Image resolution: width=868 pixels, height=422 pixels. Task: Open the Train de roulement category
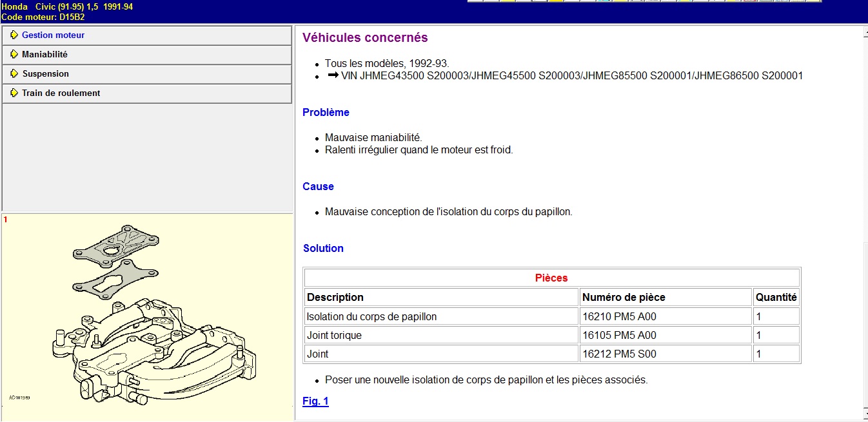[x=61, y=93]
